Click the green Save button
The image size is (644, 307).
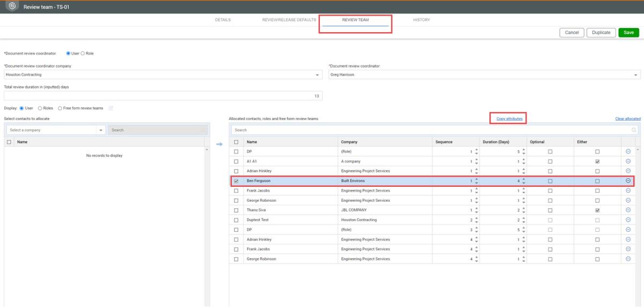(628, 33)
